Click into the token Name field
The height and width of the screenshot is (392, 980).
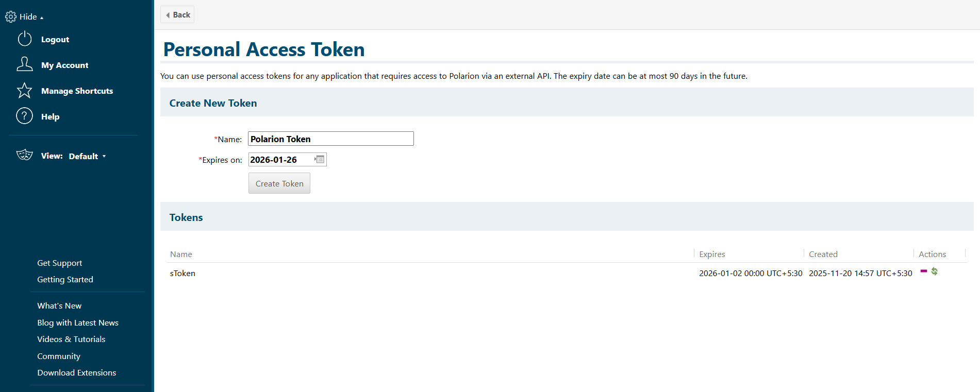click(x=330, y=139)
